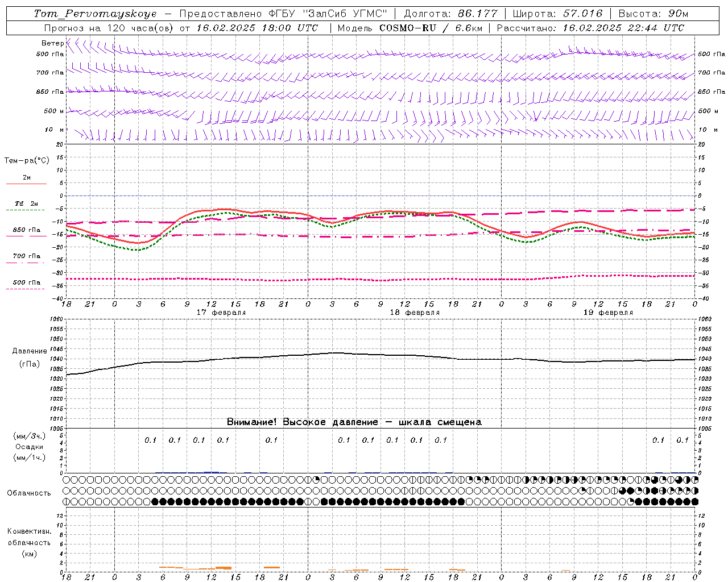Select the 700 гПа temperature legend entry
The height and width of the screenshot is (582, 728).
(x=27, y=256)
